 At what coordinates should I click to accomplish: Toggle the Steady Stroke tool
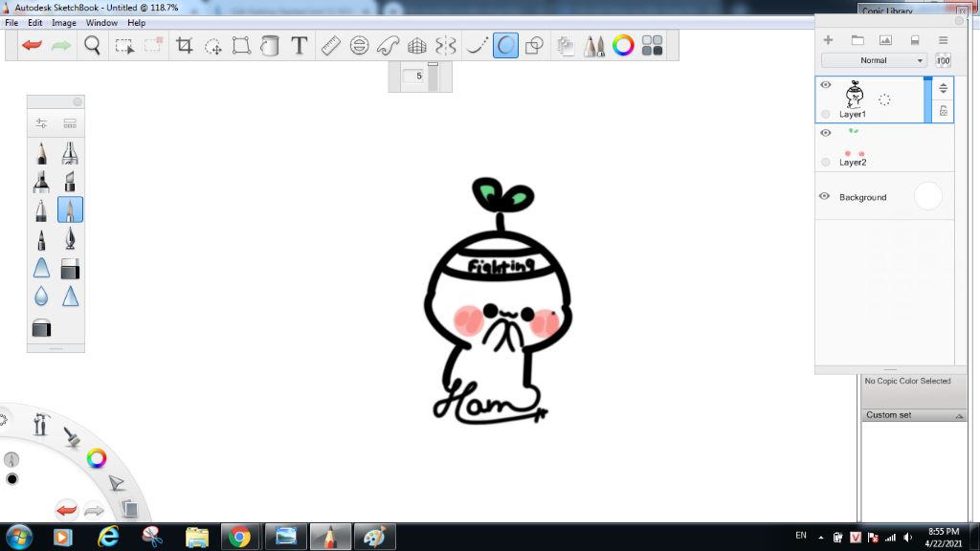(477, 46)
